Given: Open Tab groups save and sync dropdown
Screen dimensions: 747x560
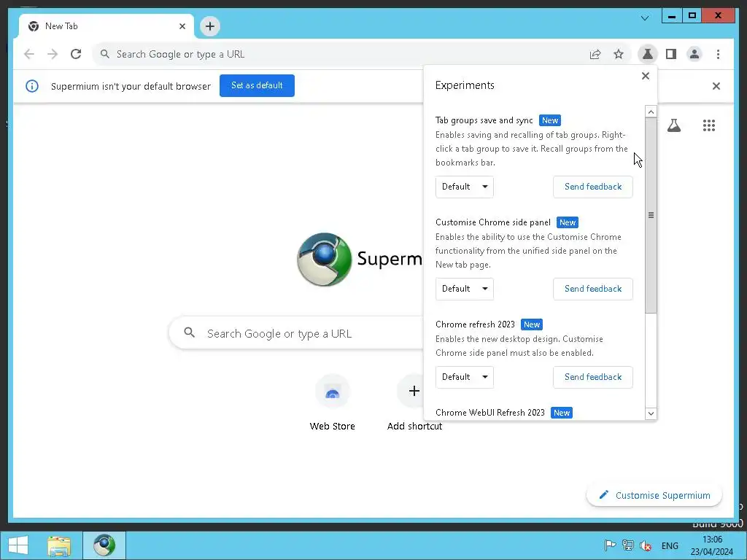Looking at the screenshot, I should coord(465,187).
